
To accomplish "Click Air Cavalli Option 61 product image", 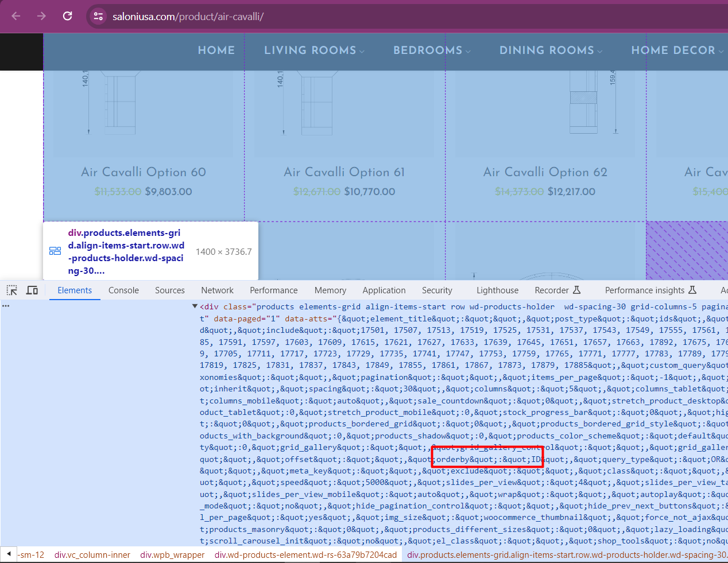I will tap(344, 113).
